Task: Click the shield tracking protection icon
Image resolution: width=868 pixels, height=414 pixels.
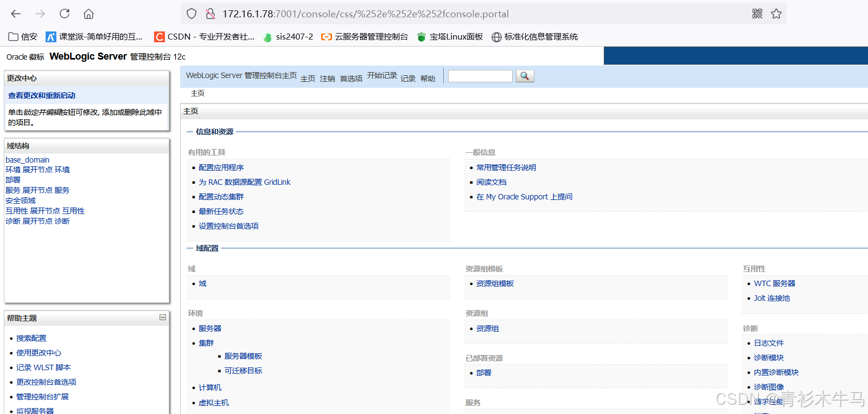Action: 192,14
